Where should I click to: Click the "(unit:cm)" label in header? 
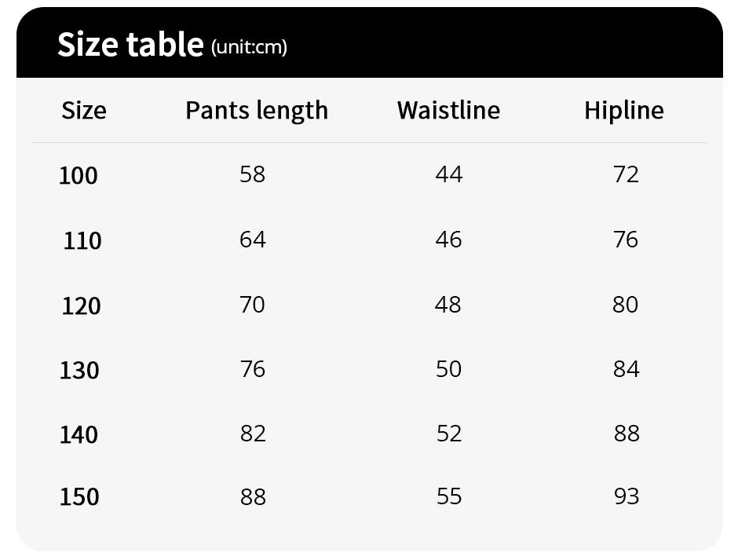pos(249,47)
